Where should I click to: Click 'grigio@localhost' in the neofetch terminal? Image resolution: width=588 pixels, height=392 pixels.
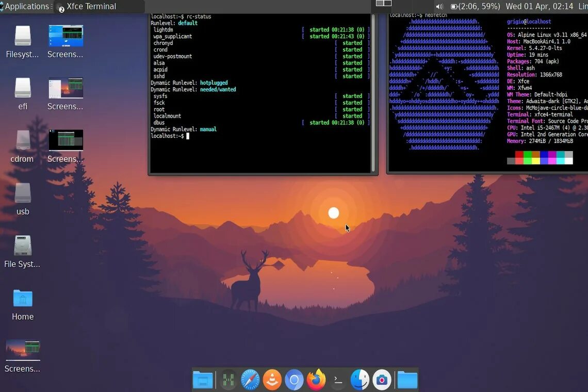(529, 22)
